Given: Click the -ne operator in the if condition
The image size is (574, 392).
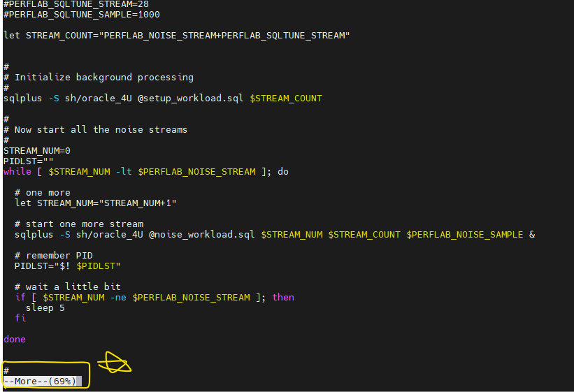Looking at the screenshot, I should click(118, 297).
